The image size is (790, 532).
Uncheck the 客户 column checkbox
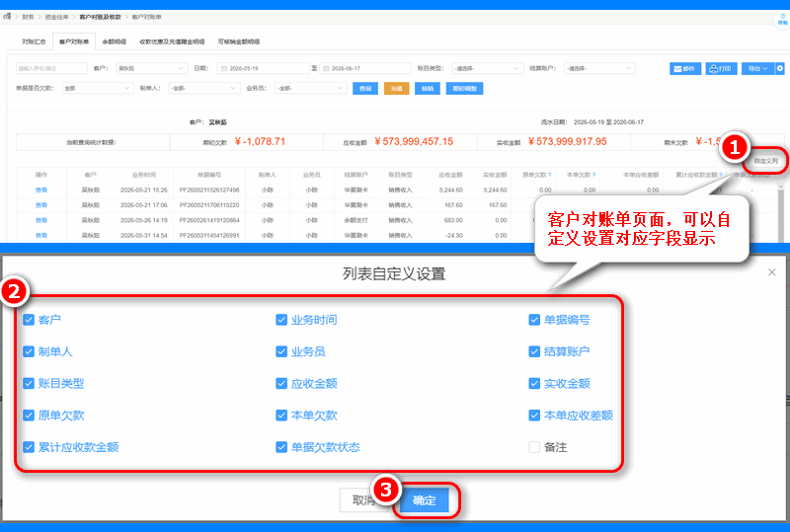[x=29, y=320]
